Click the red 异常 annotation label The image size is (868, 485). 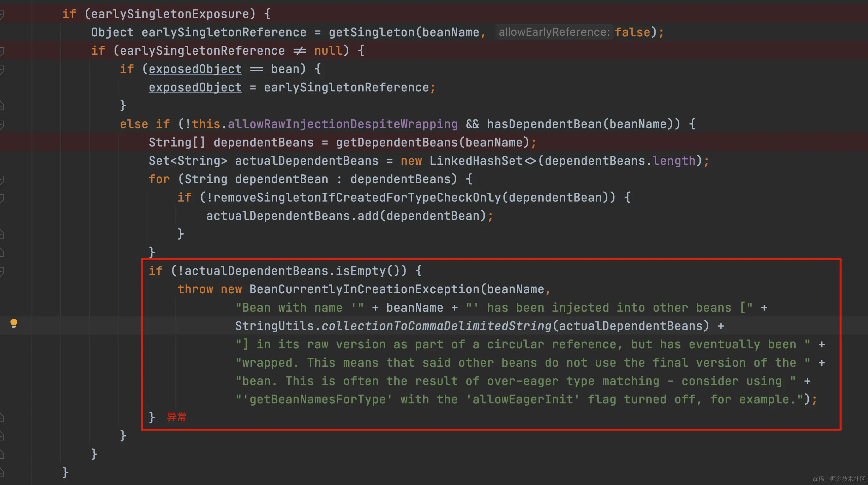tap(176, 417)
